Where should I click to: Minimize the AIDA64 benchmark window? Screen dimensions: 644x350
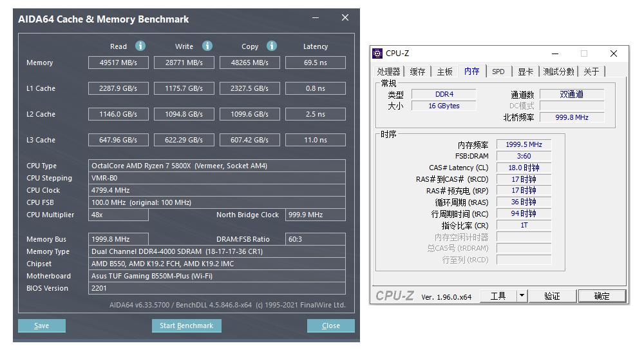[316, 18]
